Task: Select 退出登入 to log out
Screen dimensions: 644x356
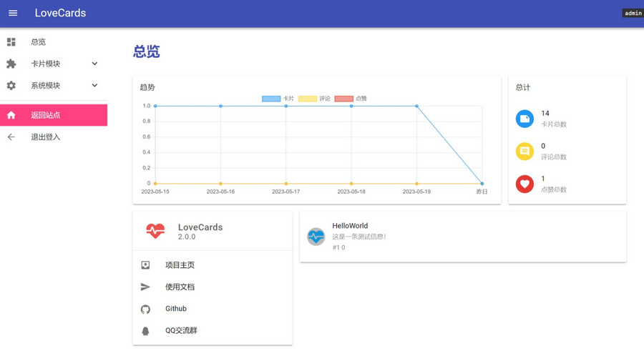Action: 46,137
